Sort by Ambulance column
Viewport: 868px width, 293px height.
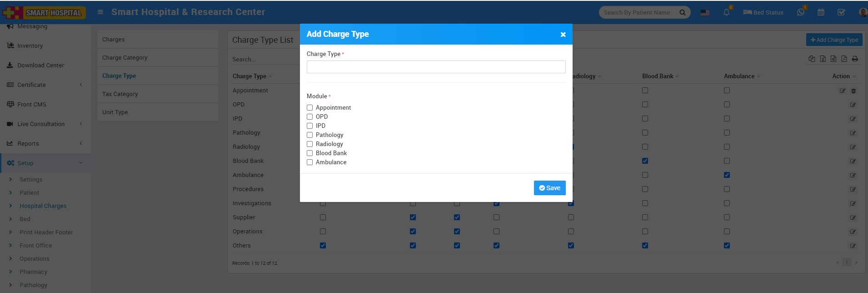point(742,76)
